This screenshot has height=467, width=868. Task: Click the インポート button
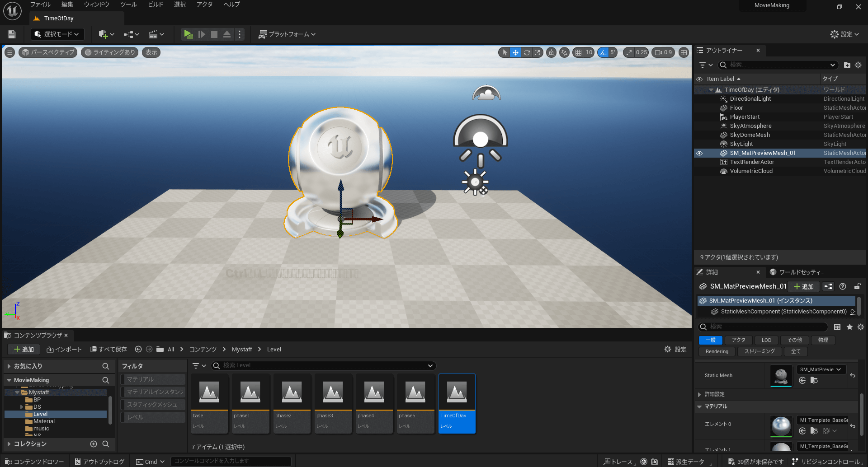click(x=64, y=350)
